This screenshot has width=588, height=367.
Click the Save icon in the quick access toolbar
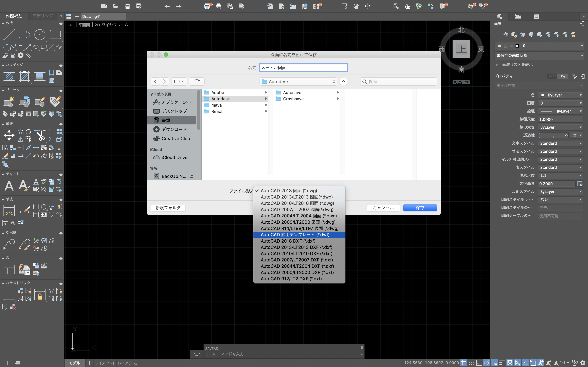[127, 6]
